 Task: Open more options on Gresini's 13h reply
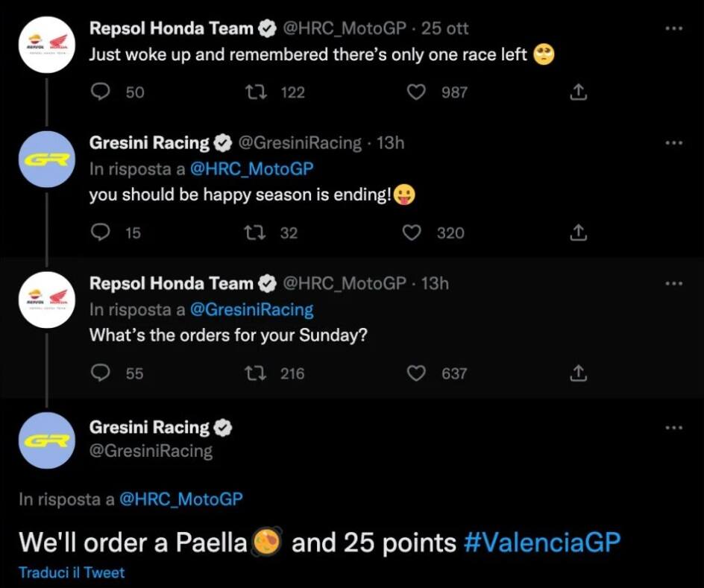tap(673, 142)
